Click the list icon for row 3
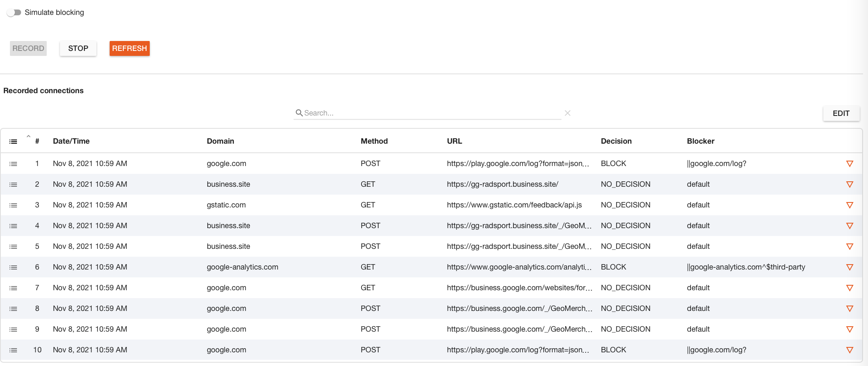The height and width of the screenshot is (366, 868). (13, 205)
